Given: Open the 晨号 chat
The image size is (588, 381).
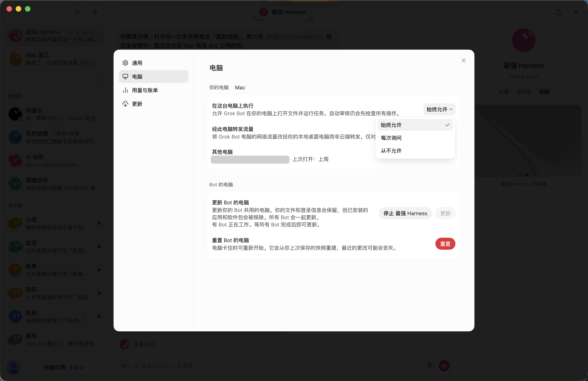Looking at the screenshot, I should point(55,340).
